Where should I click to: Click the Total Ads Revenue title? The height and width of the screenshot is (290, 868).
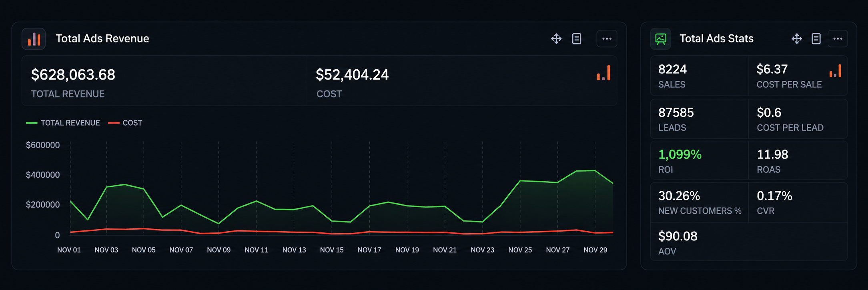102,39
